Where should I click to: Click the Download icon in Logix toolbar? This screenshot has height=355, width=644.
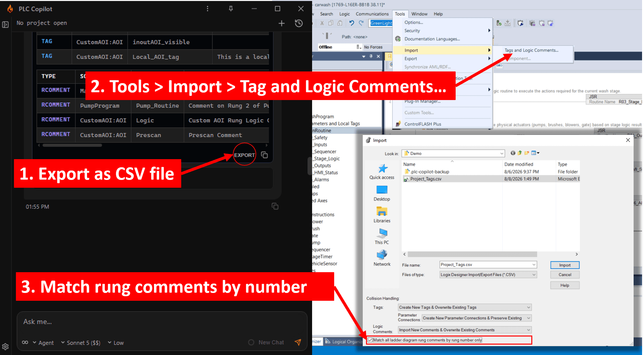coord(508,23)
